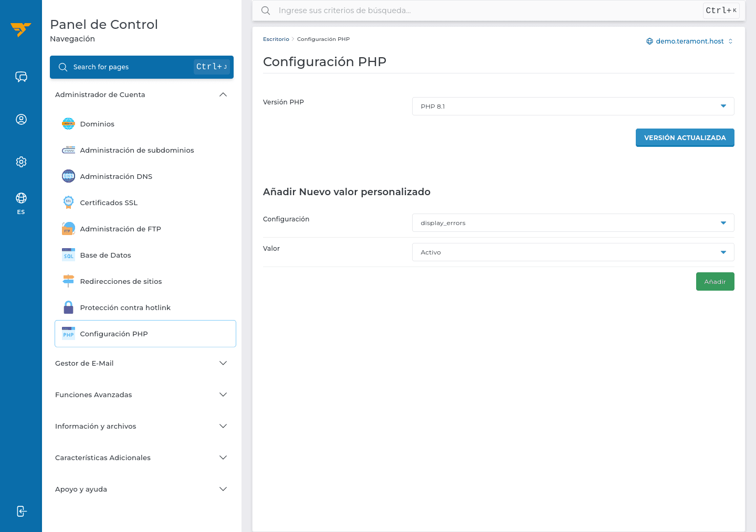This screenshot has height=532, width=756.
Task: Click the Versión PHP label
Action: point(283,102)
